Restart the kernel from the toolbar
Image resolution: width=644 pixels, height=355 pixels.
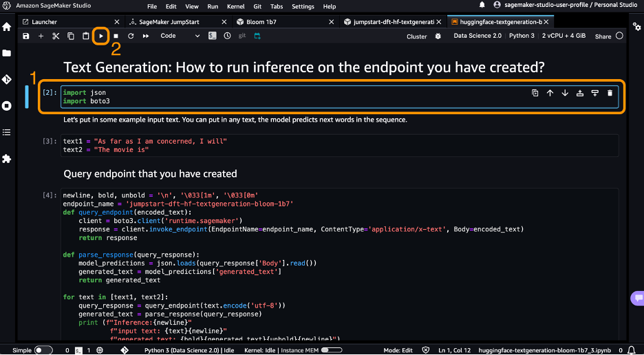pos(131,36)
